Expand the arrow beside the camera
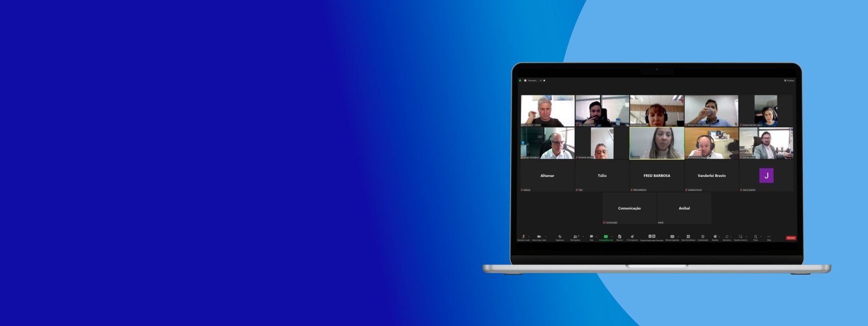868x326 pixels. (545, 237)
